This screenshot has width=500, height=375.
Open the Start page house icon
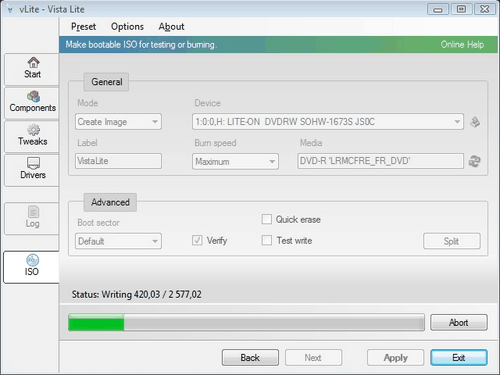point(33,62)
